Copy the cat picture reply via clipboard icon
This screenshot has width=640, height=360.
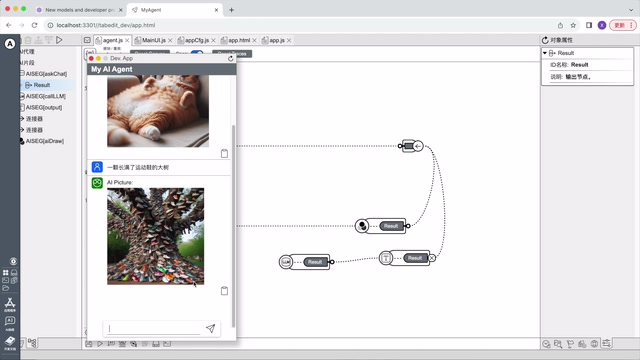pyautogui.click(x=224, y=153)
